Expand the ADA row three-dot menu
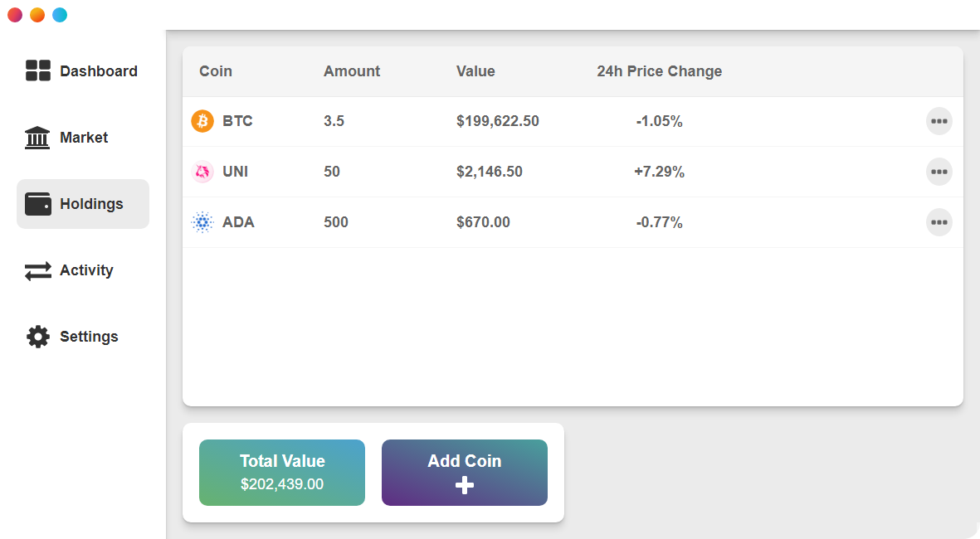 pyautogui.click(x=939, y=222)
